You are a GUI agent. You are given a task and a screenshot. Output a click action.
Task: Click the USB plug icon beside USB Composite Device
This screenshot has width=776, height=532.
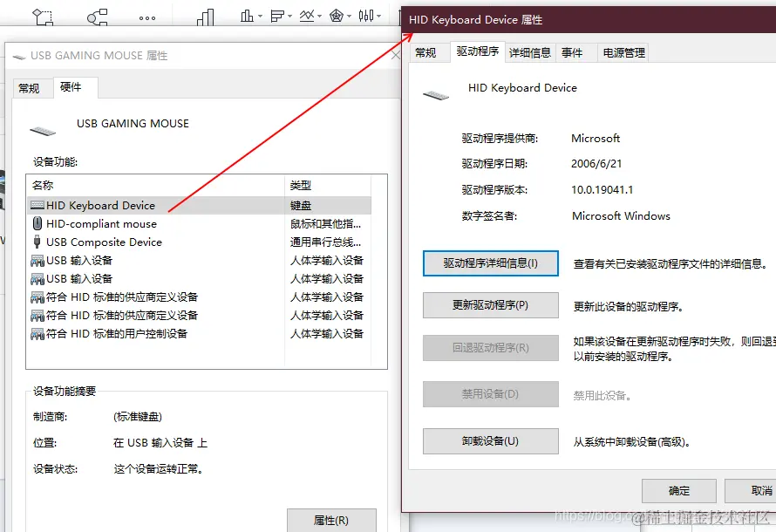click(x=37, y=242)
